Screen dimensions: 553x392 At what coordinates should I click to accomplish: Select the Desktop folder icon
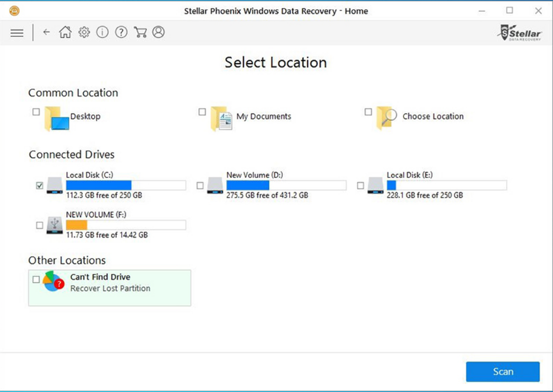[x=56, y=119]
